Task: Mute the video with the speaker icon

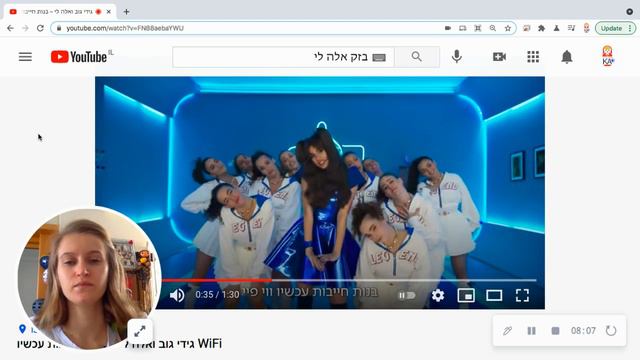Action: pyautogui.click(x=177, y=295)
